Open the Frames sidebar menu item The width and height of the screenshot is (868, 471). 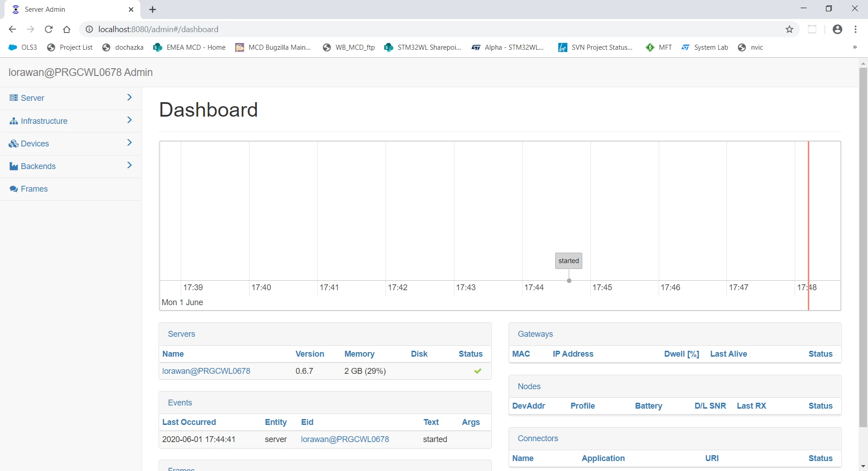(x=71, y=189)
